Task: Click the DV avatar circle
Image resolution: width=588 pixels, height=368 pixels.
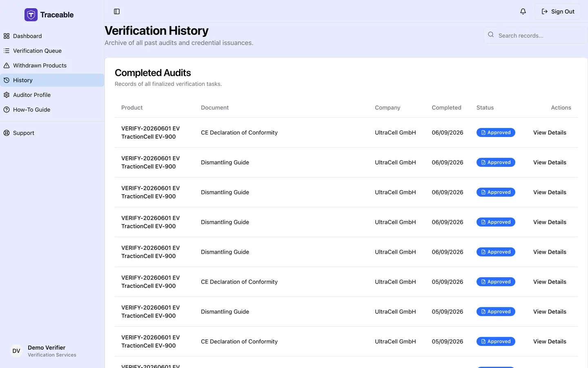Action: coord(16,351)
